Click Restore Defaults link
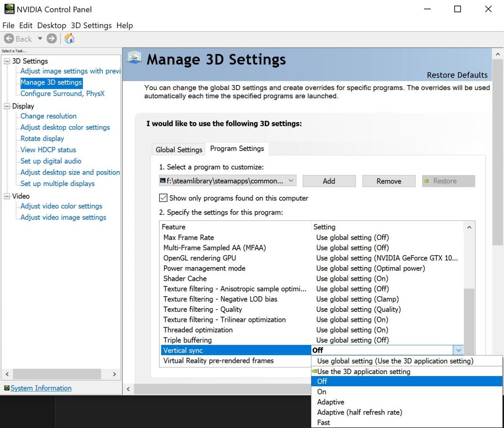Viewport: 504px width, 428px height. click(457, 75)
